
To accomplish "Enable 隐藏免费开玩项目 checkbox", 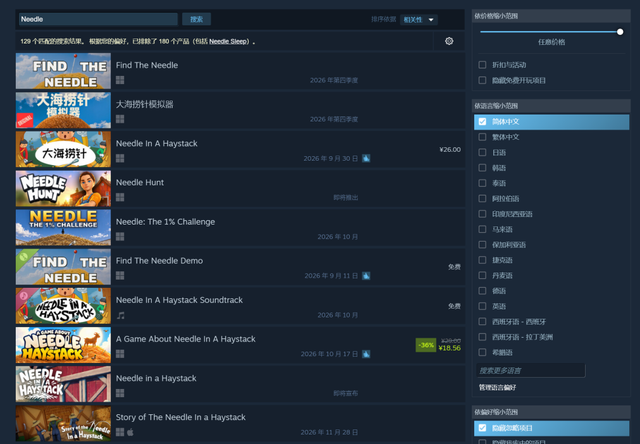I will [x=482, y=80].
